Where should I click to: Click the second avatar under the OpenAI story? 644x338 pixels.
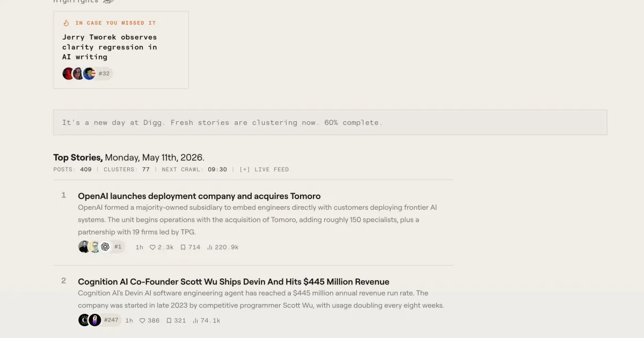pyautogui.click(x=94, y=247)
